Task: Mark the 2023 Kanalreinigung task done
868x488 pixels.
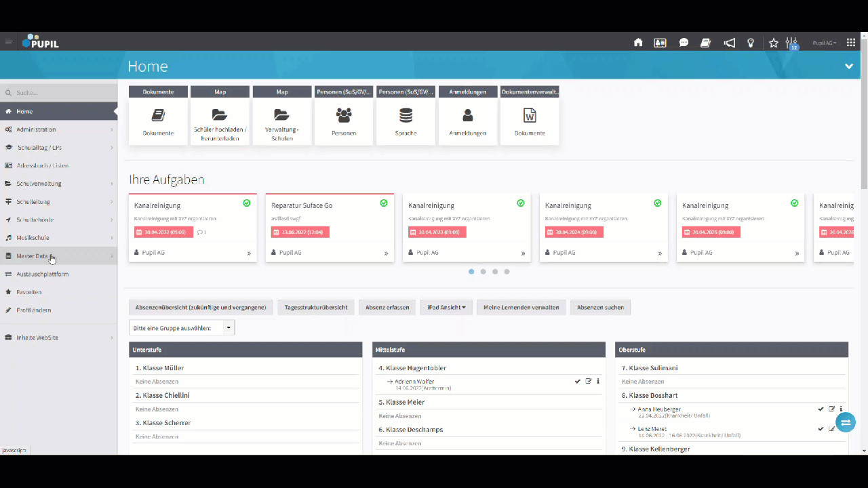Action: point(521,203)
